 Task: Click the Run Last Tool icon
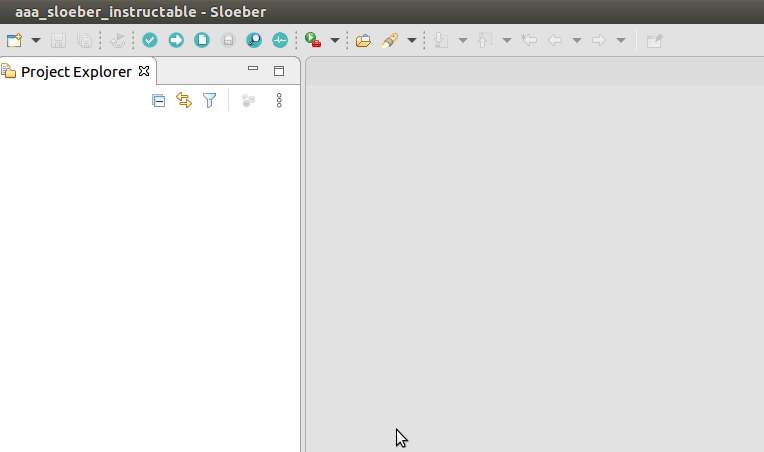click(x=313, y=41)
